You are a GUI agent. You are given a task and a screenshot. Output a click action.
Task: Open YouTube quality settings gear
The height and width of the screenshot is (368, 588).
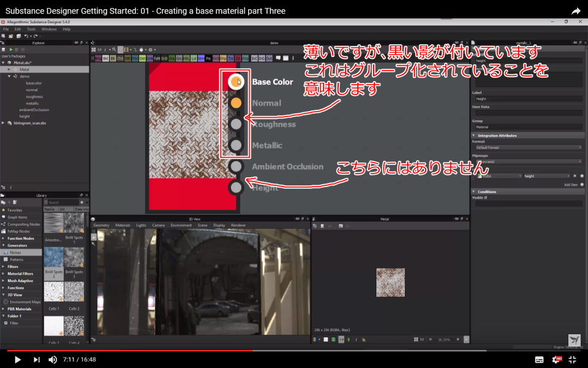point(557,360)
